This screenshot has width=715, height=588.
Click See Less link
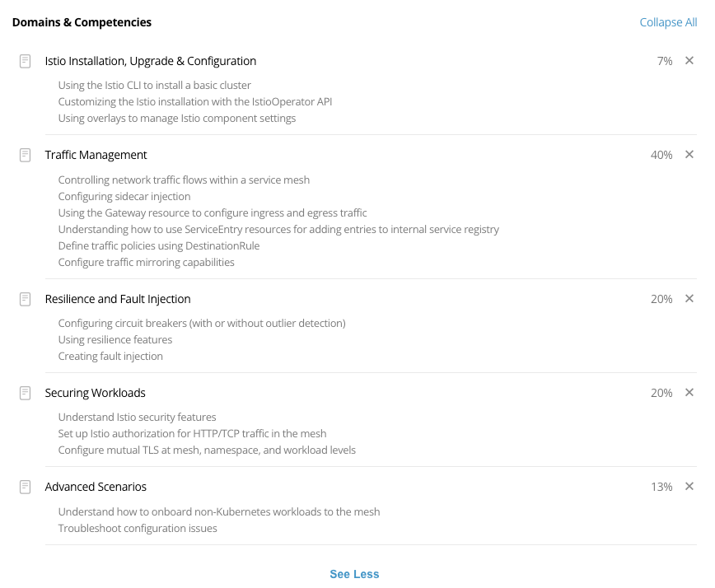pyautogui.click(x=354, y=574)
